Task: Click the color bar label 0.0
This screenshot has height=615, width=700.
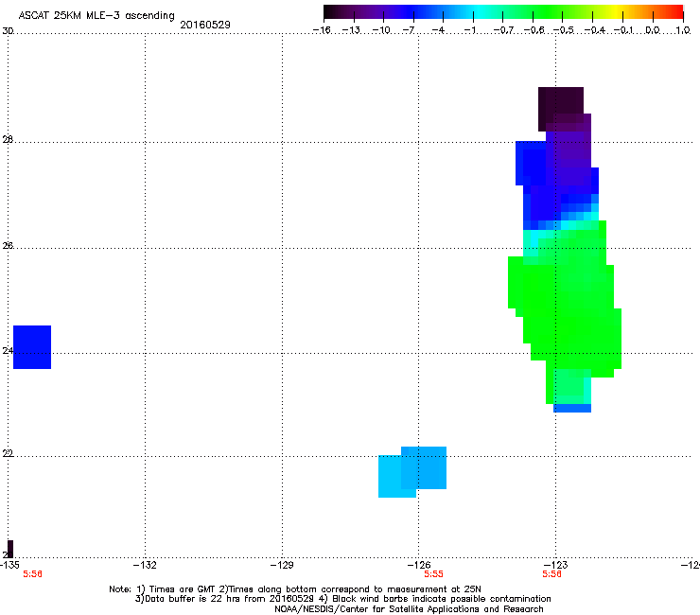Action: (653, 30)
